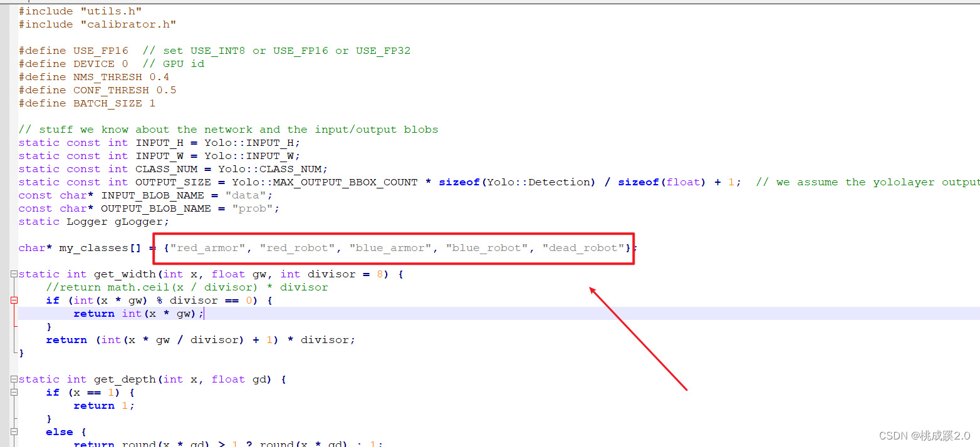Click 'Yolo::MAX_OUTPUT_BBOX_COUNT' in the OUTPUT_SIZE line
980x447 pixels.
325,182
